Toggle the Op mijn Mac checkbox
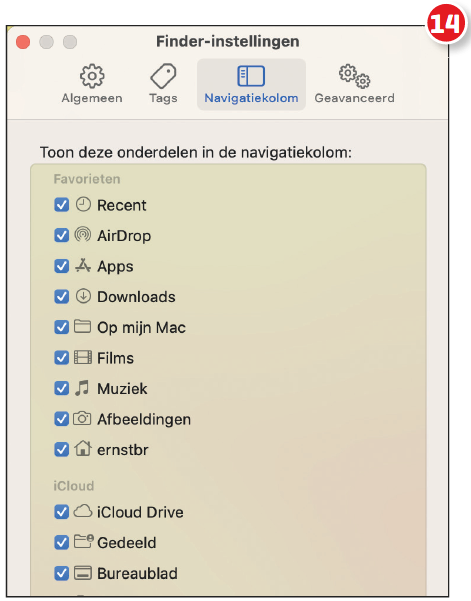Image resolution: width=471 pixels, height=601 pixels. (62, 327)
